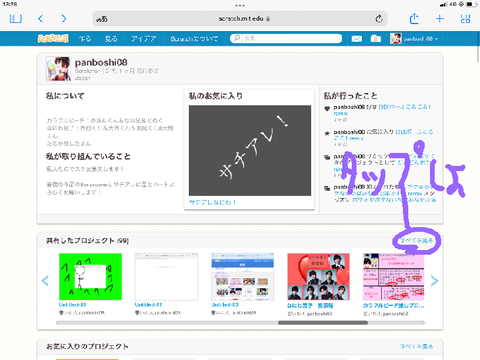Click すべてを見る for shared projects
480x360 pixels.
[x=416, y=240]
